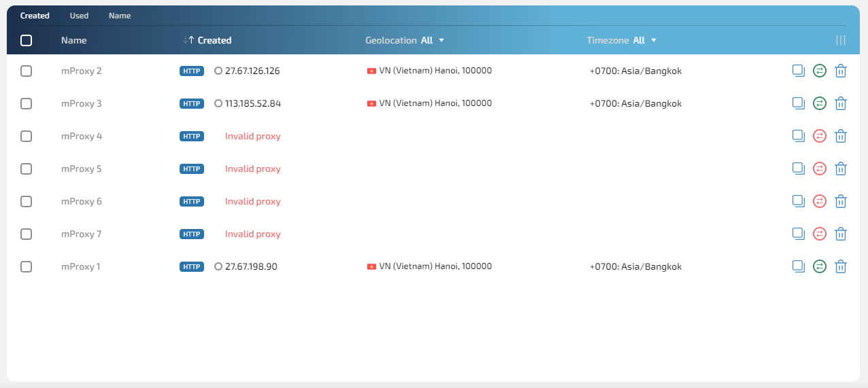Open the mProxy 3 name link
Viewport: 868px width, 388px height.
pyautogui.click(x=82, y=103)
